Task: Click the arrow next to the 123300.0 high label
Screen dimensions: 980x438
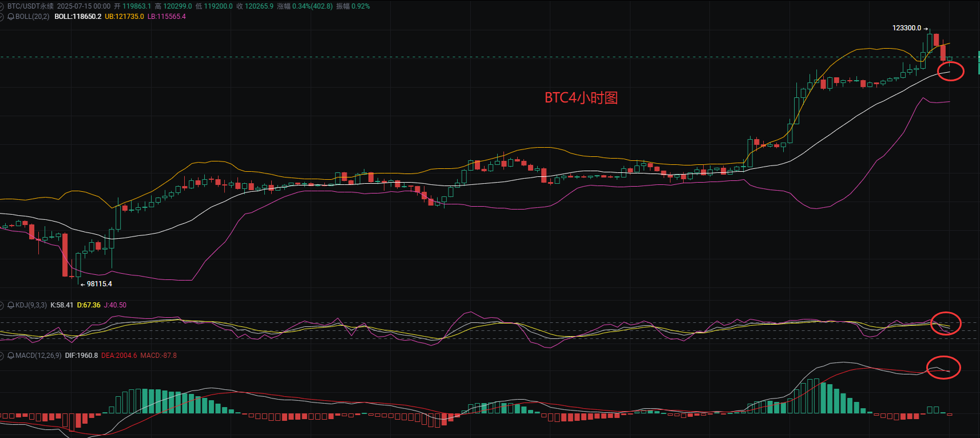Action: [x=926, y=28]
